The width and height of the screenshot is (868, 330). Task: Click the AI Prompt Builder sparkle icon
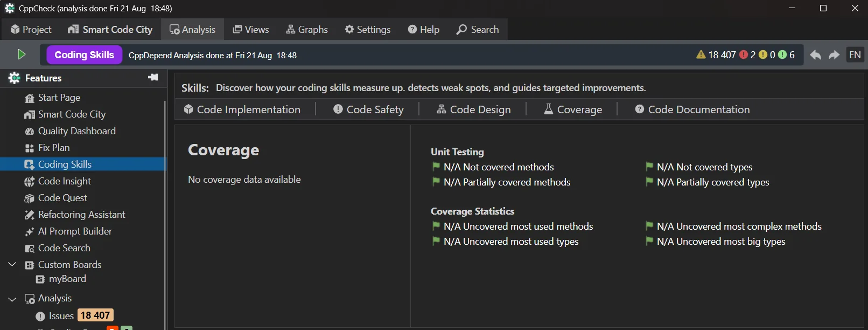(30, 232)
